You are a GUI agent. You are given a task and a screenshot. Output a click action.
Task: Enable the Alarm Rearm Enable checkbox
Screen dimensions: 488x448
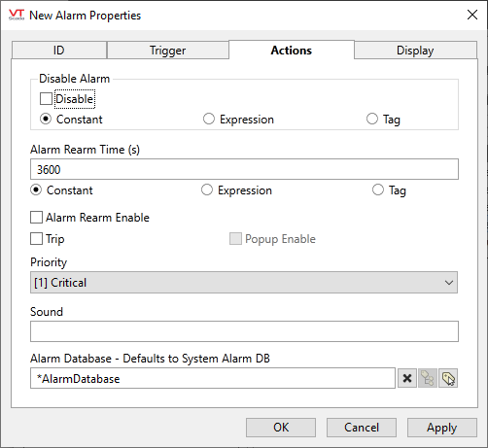tap(36, 218)
